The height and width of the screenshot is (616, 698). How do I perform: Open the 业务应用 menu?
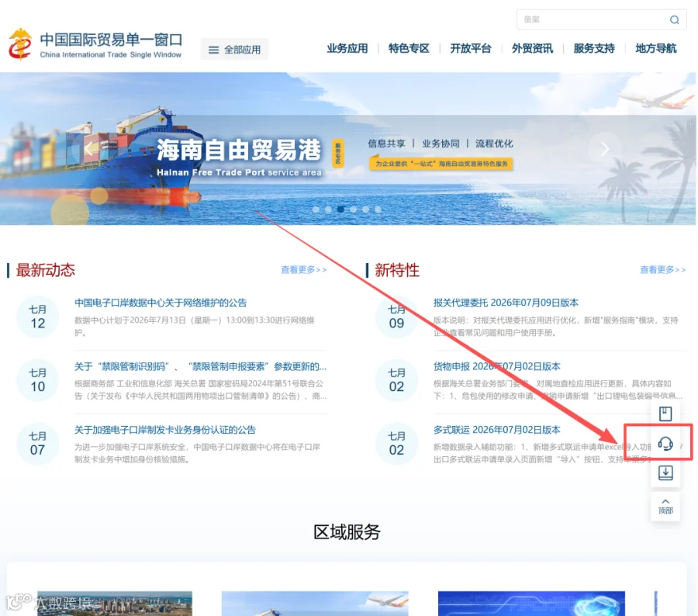347,49
